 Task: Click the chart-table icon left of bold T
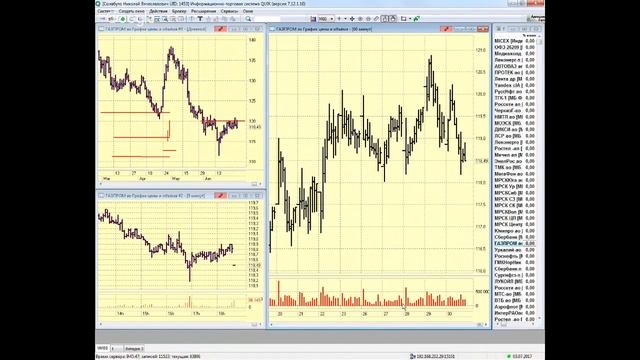[192, 19]
